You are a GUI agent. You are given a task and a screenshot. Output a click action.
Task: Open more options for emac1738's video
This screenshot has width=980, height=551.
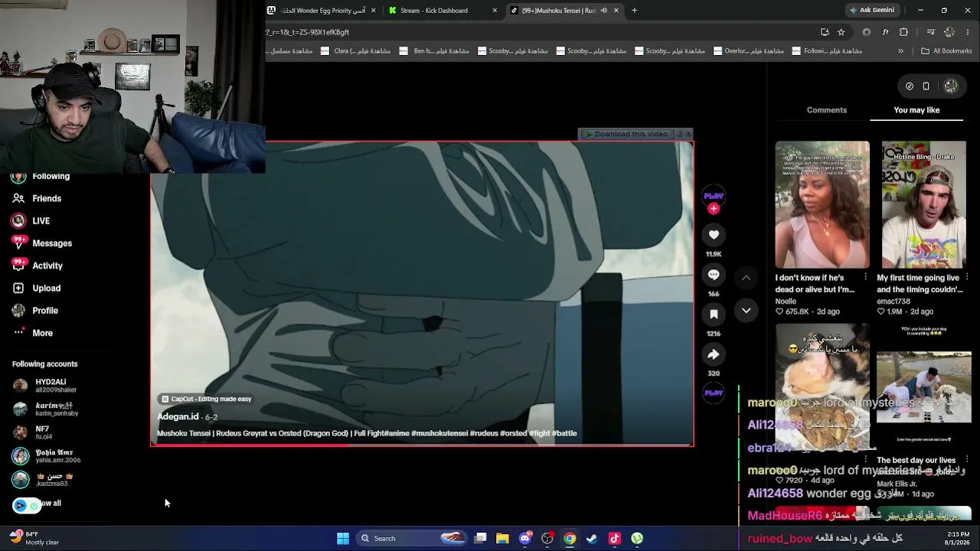[967, 277]
